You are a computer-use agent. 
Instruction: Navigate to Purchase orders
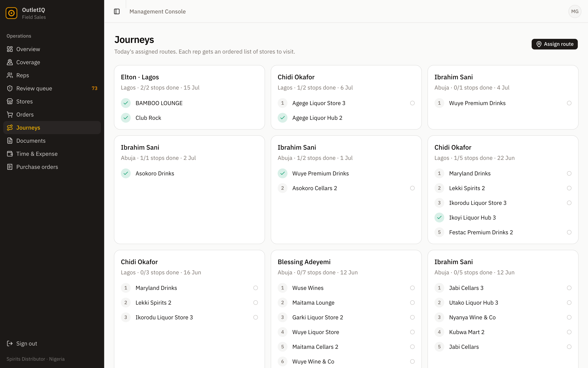(x=52, y=167)
